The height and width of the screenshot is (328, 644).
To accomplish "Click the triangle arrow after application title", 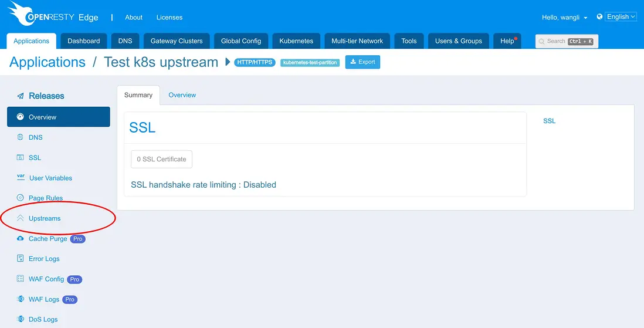I will pyautogui.click(x=228, y=62).
